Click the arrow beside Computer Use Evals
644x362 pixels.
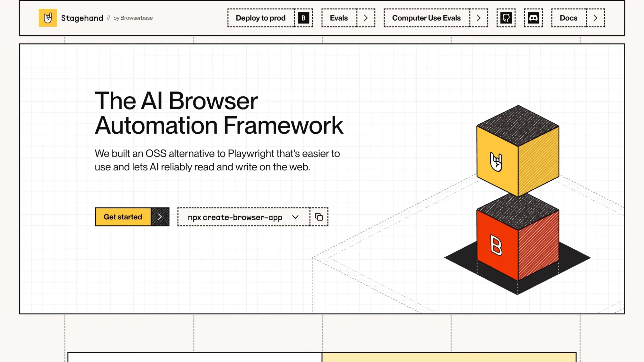click(x=478, y=18)
